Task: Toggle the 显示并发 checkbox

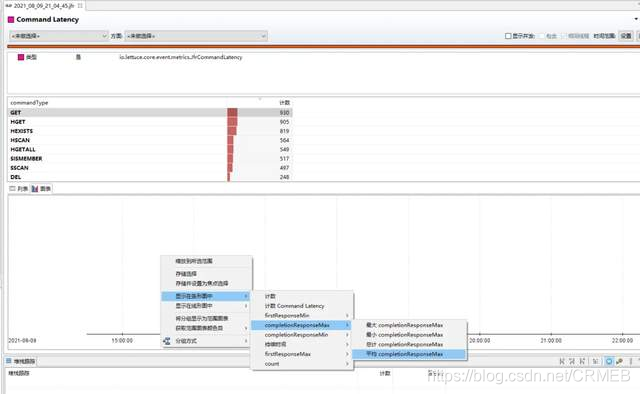Action: click(508, 36)
